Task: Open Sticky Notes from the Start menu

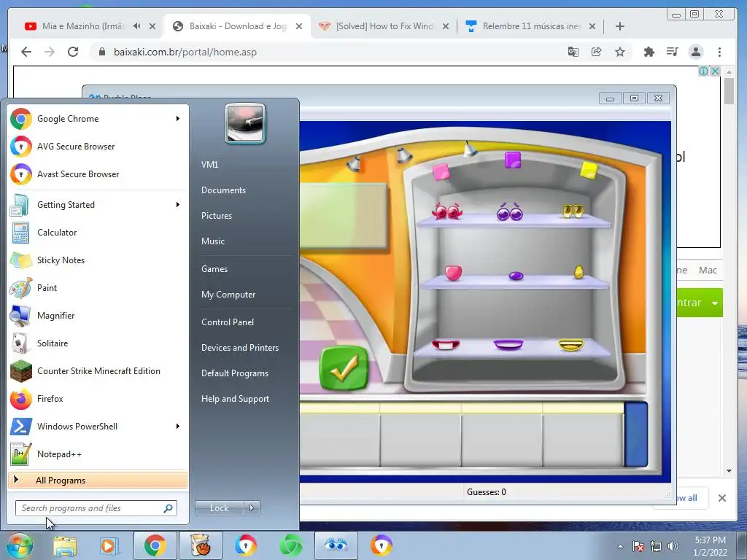Action: [x=98, y=260]
